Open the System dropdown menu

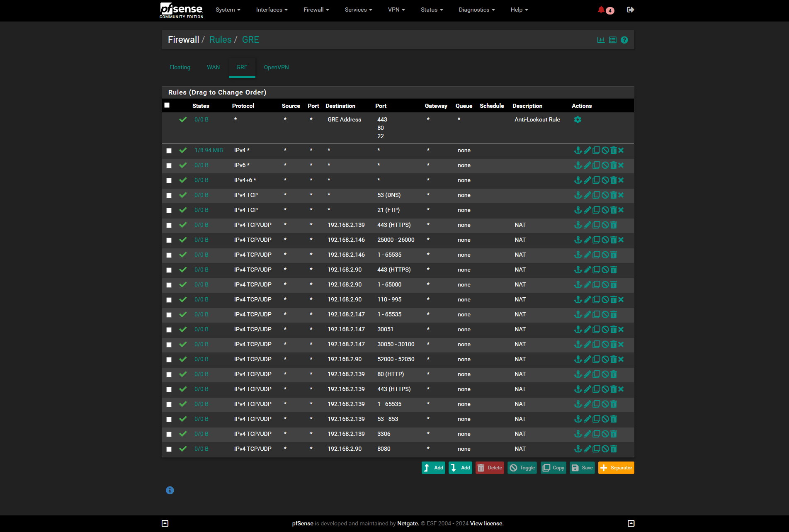228,10
